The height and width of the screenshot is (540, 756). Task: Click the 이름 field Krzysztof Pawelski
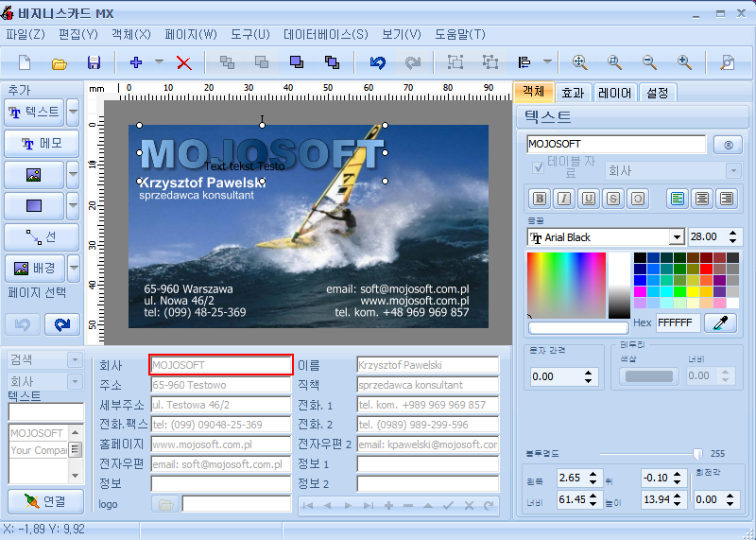tap(428, 365)
